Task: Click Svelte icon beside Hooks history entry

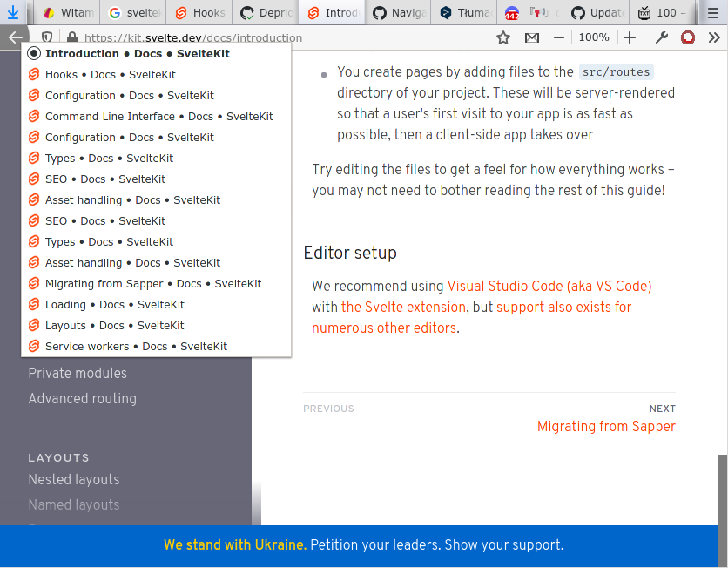Action: coord(34,74)
